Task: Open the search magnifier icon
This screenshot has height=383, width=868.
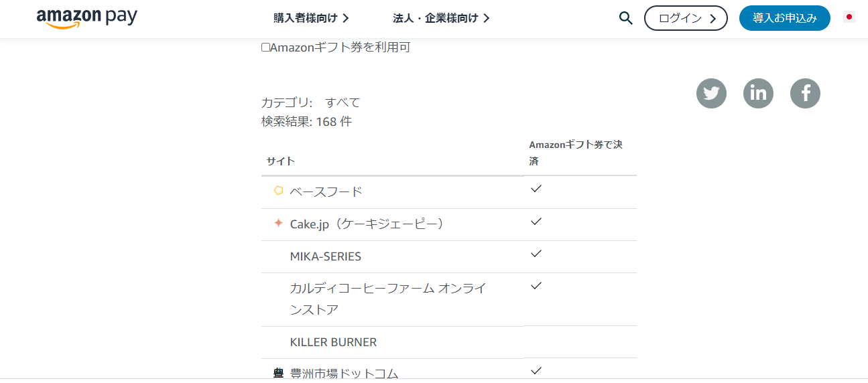Action: click(x=625, y=18)
